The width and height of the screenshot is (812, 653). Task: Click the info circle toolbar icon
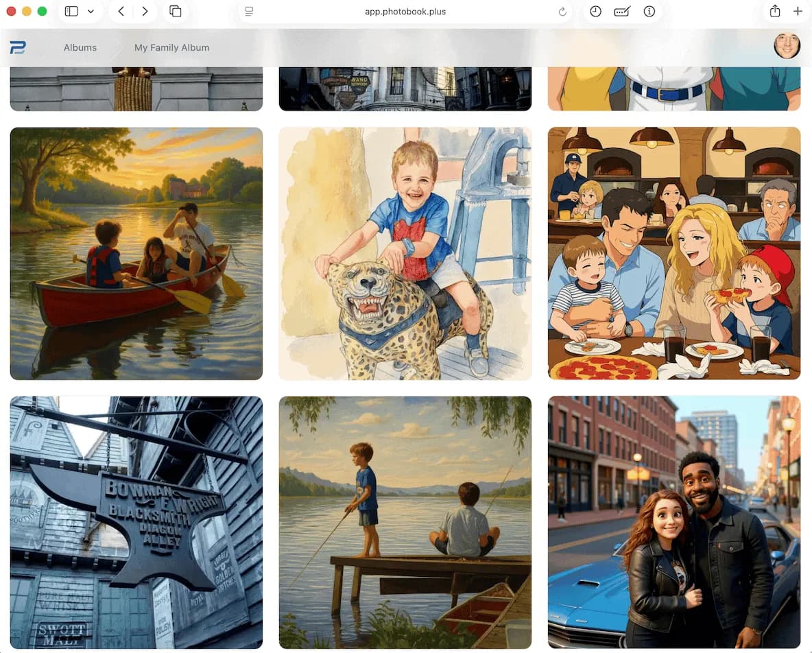[649, 12]
